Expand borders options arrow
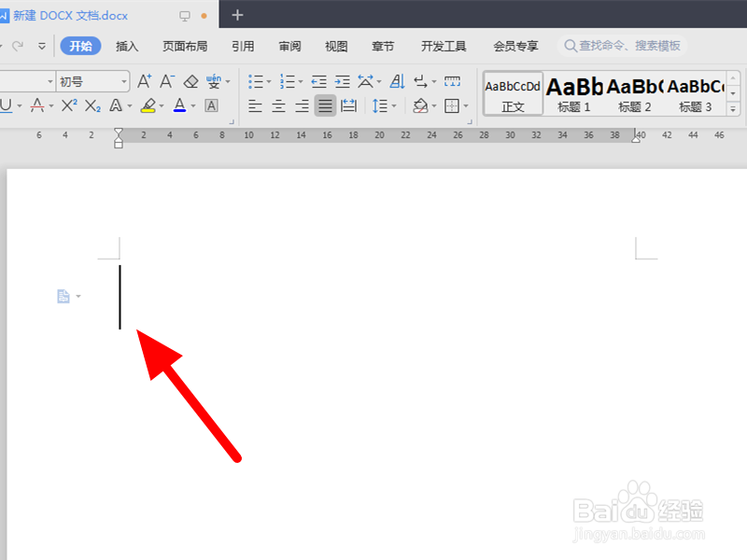The width and height of the screenshot is (747, 560). coord(466,105)
